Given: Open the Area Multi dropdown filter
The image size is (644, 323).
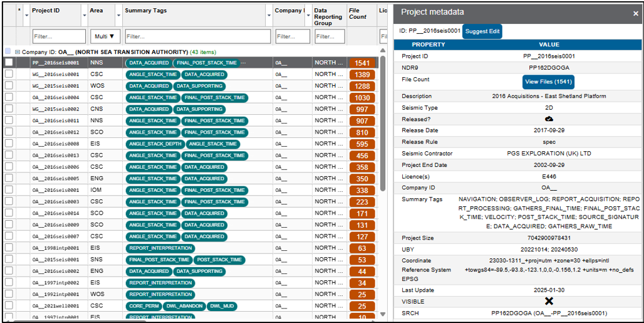Looking at the screenshot, I should click(105, 36).
